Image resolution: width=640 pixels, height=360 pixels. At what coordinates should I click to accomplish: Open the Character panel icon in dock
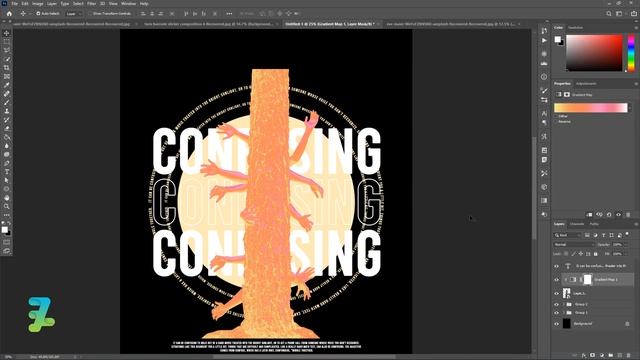coord(544,113)
